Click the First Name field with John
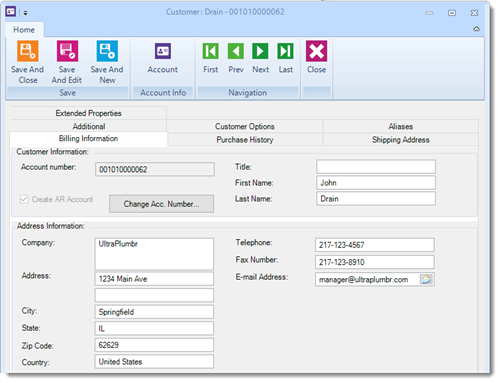The image size is (500, 383). tap(376, 183)
